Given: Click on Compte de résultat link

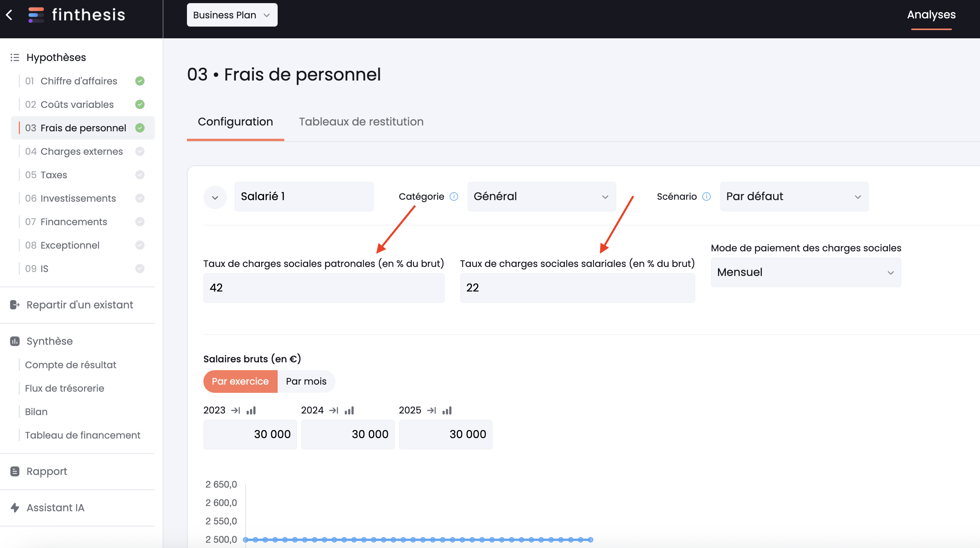Looking at the screenshot, I should 69,365.
